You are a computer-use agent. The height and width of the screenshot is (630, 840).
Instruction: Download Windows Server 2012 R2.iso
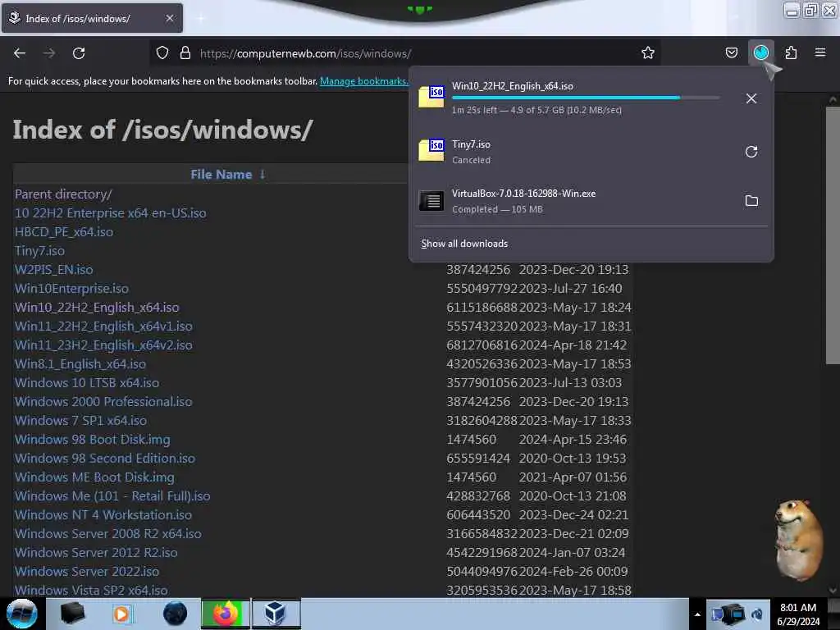(96, 552)
